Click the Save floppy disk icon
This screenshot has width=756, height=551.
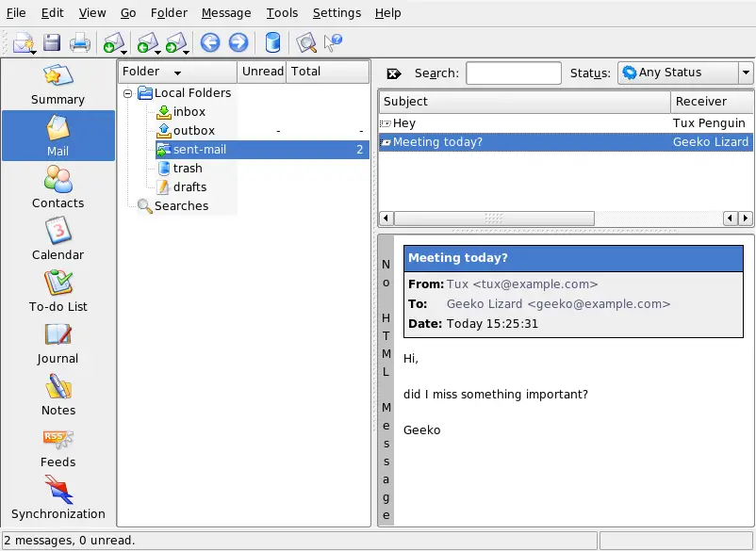click(52, 42)
